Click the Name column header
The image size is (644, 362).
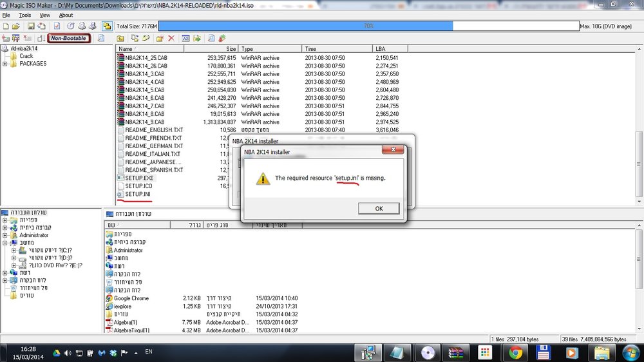(x=149, y=49)
